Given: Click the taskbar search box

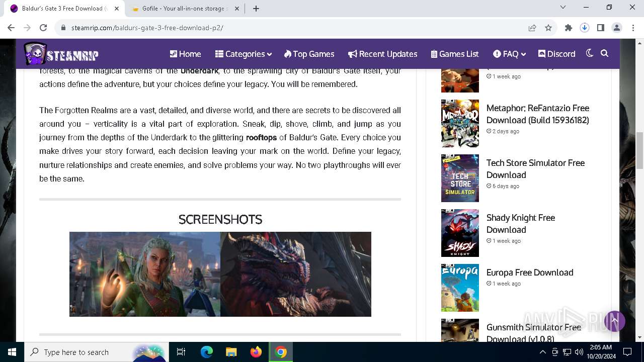Looking at the screenshot, I should (x=97, y=352).
